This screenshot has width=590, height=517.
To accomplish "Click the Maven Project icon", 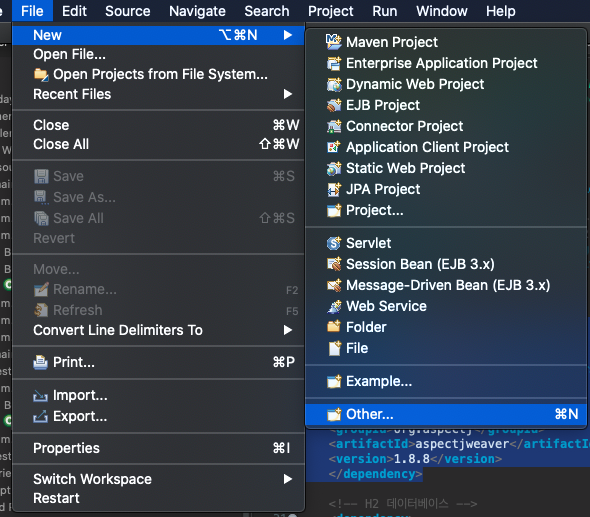I will (x=333, y=42).
